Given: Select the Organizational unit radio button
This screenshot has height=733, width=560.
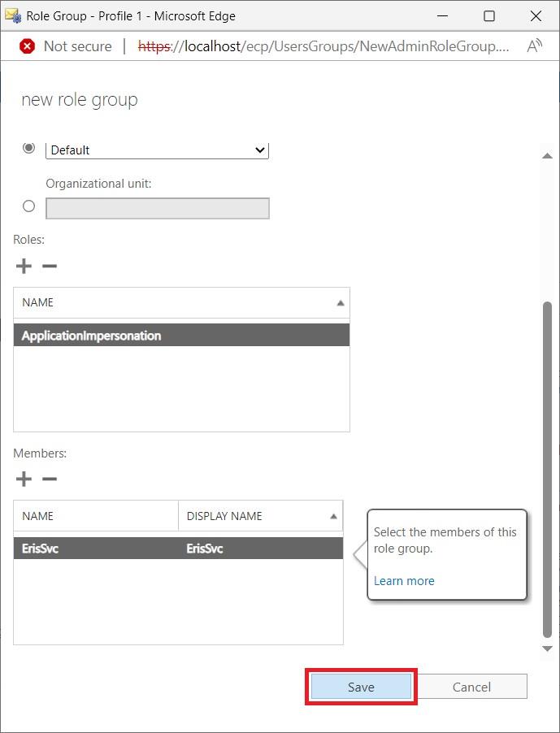Looking at the screenshot, I should click(x=29, y=206).
